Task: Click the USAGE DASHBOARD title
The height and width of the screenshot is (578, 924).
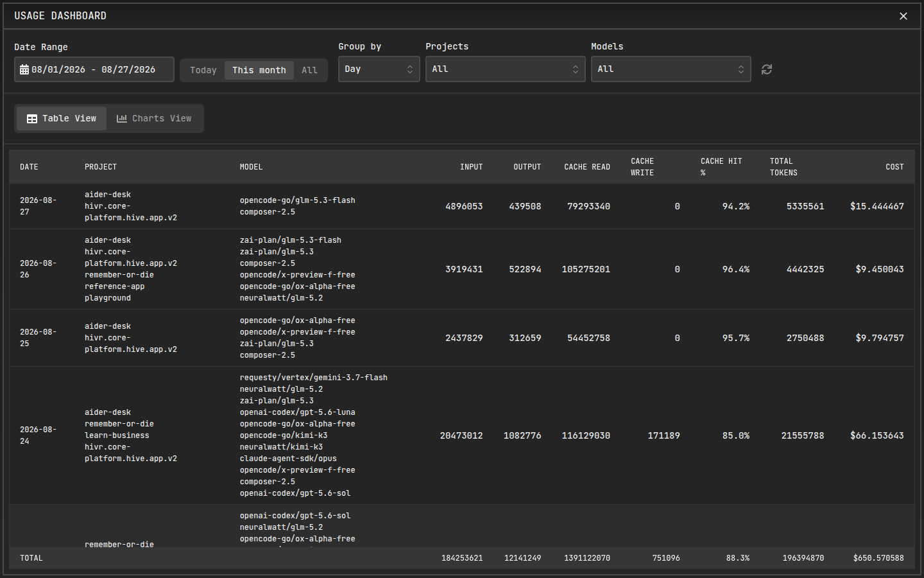Action: pos(60,16)
